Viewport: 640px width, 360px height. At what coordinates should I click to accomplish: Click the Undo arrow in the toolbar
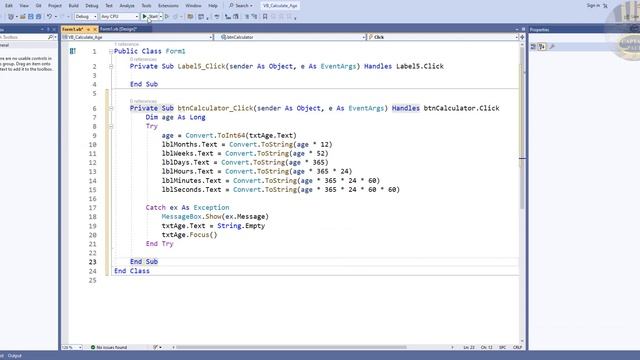[49, 17]
